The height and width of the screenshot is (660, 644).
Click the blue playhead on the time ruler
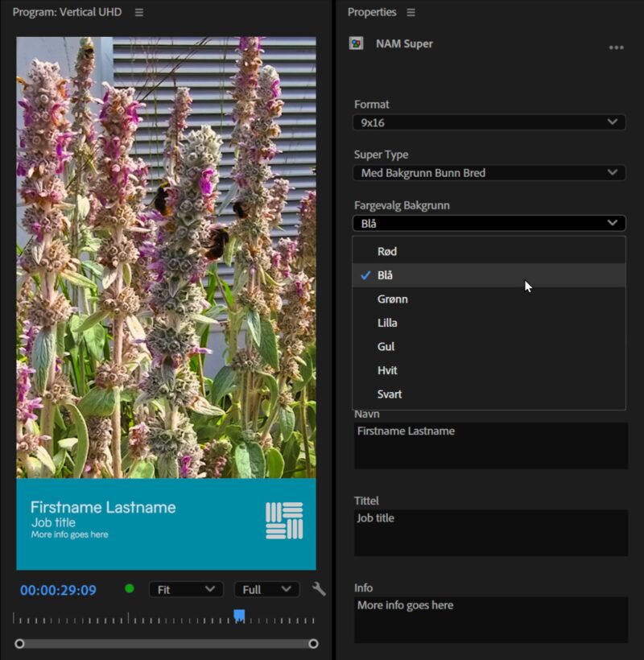(x=239, y=616)
